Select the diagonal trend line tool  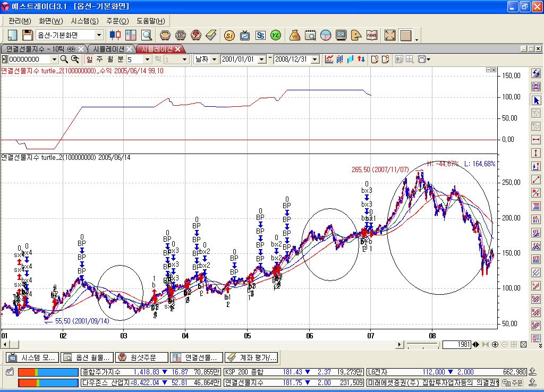(536, 180)
